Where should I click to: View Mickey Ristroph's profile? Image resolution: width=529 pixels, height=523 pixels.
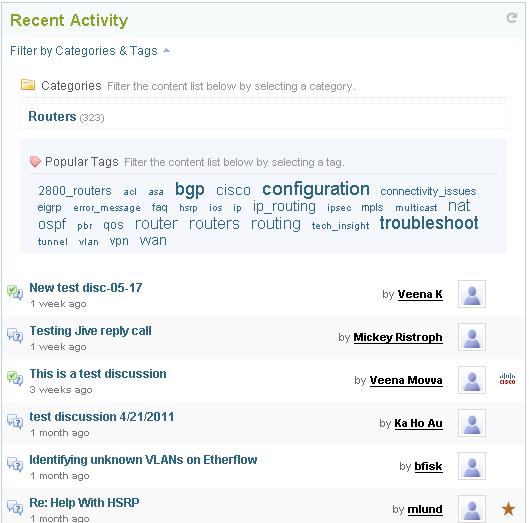click(x=398, y=337)
